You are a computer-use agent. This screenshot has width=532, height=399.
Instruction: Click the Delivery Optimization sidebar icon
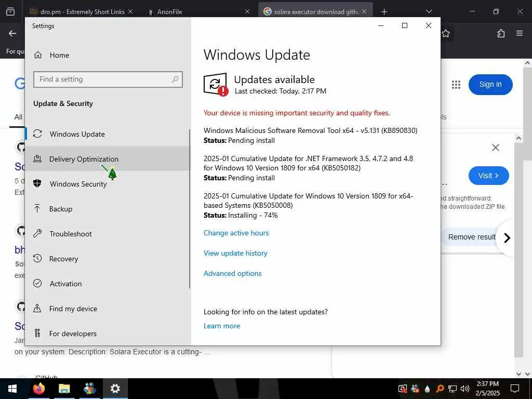pyautogui.click(x=37, y=158)
